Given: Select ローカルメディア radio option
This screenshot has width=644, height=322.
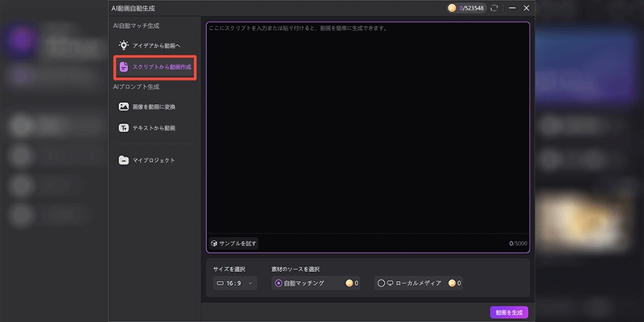Looking at the screenshot, I should click(x=381, y=283).
